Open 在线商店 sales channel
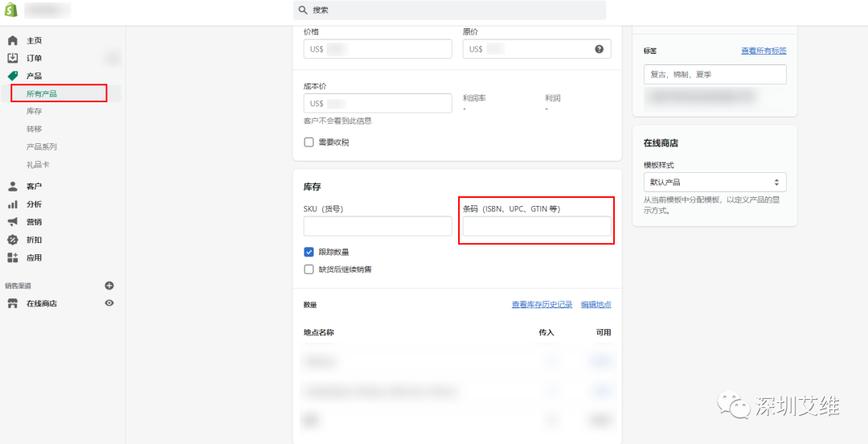 (x=42, y=303)
